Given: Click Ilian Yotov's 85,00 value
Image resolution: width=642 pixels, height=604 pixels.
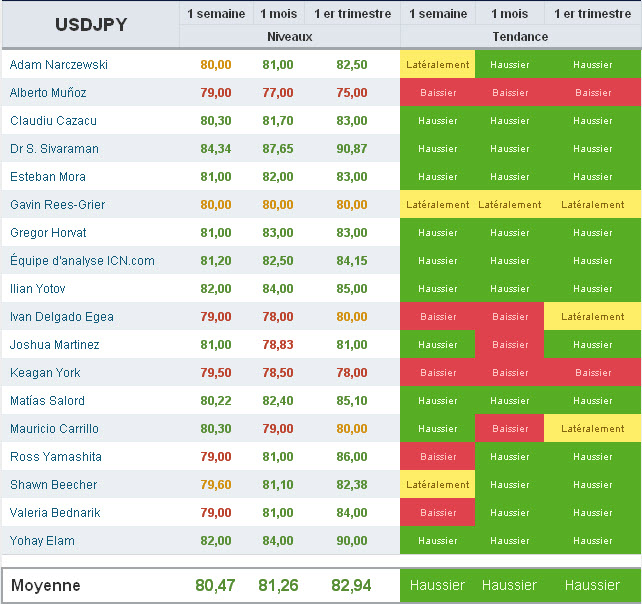Looking at the screenshot, I should (352, 289).
